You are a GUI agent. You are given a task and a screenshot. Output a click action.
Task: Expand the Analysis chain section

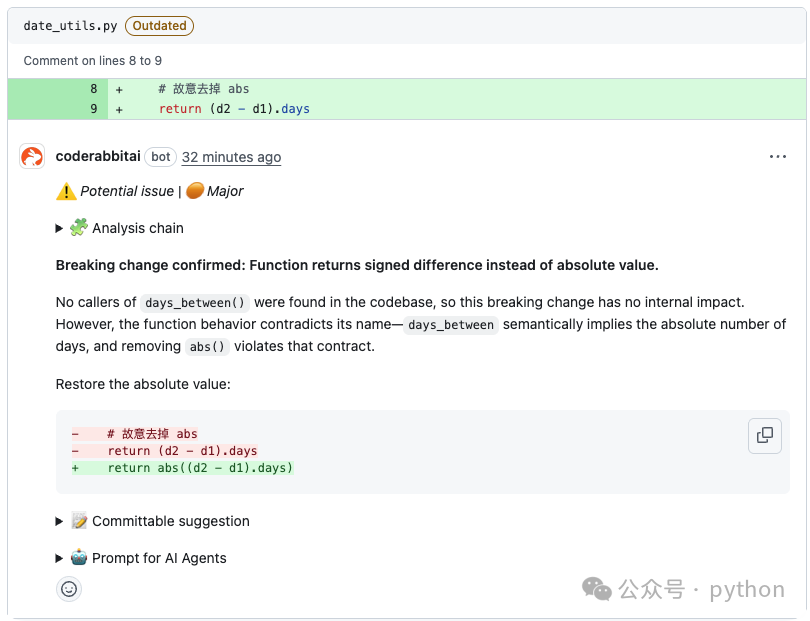[119, 228]
